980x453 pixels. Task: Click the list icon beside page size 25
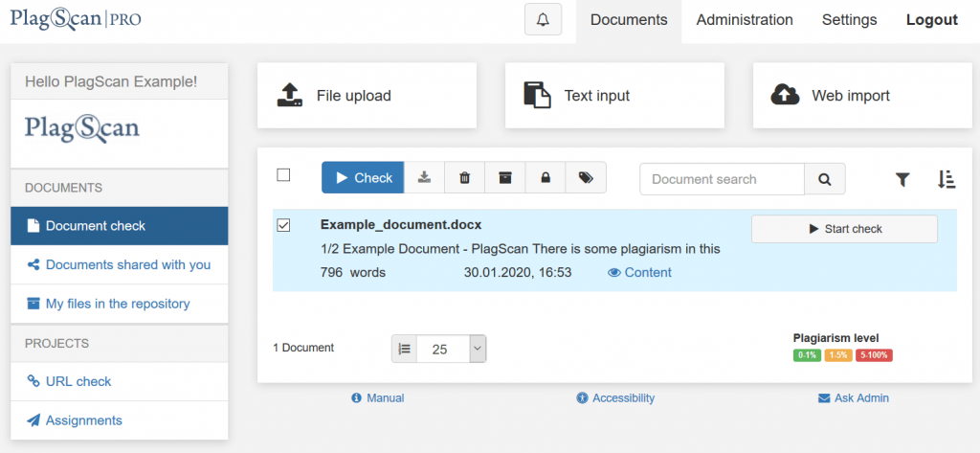click(x=405, y=349)
